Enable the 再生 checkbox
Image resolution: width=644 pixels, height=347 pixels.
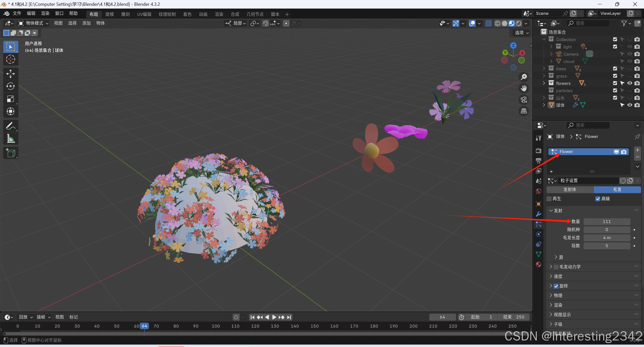[549, 199]
